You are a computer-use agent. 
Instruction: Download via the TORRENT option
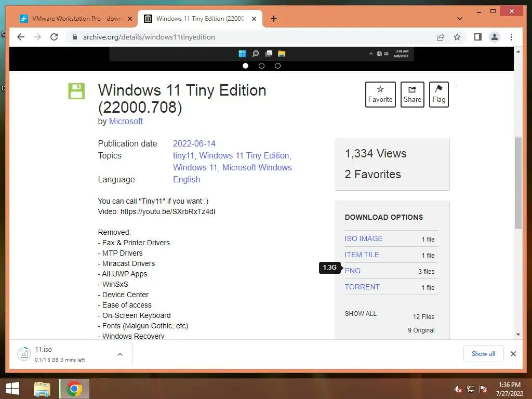[x=362, y=287]
